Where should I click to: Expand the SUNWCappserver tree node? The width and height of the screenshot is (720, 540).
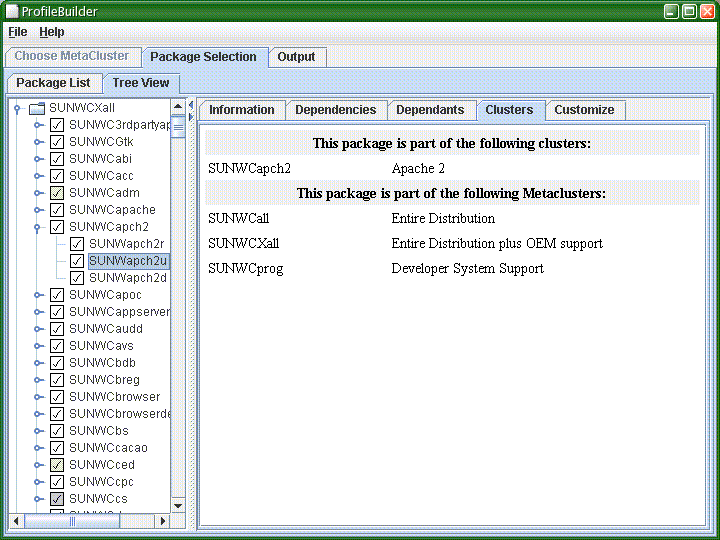click(x=39, y=312)
